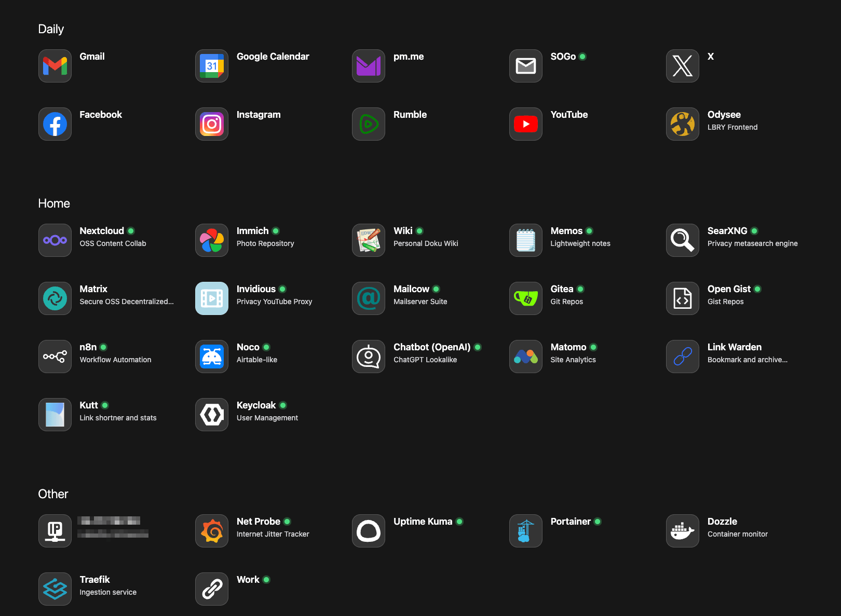Click the Immich title link
Viewport: 841px width, 616px height.
pyautogui.click(x=253, y=231)
